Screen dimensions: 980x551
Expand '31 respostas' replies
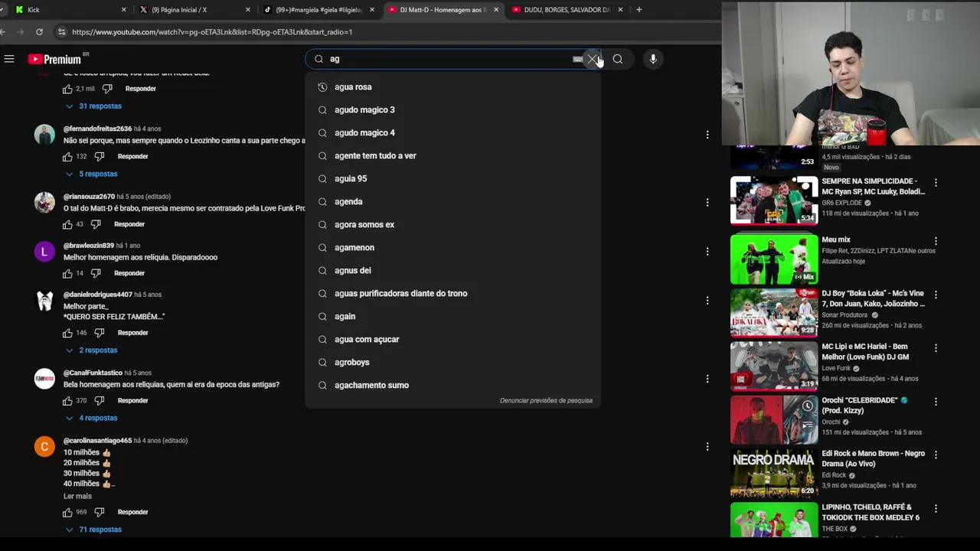click(x=93, y=106)
